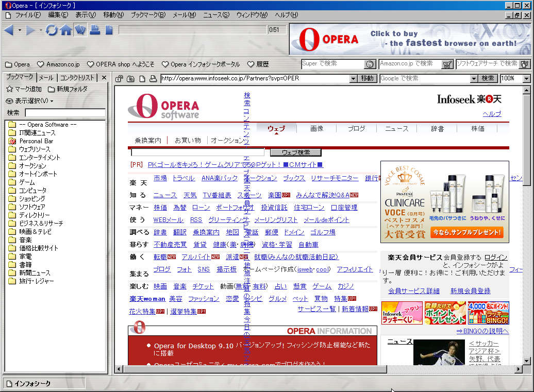Expand the address bar URL dropdown
534x392 pixels.
coord(354,79)
